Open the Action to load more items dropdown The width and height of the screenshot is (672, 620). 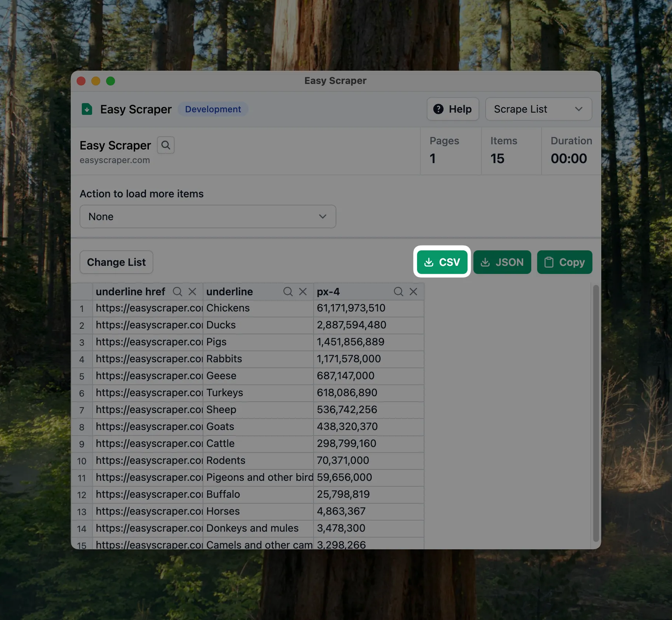(x=208, y=216)
